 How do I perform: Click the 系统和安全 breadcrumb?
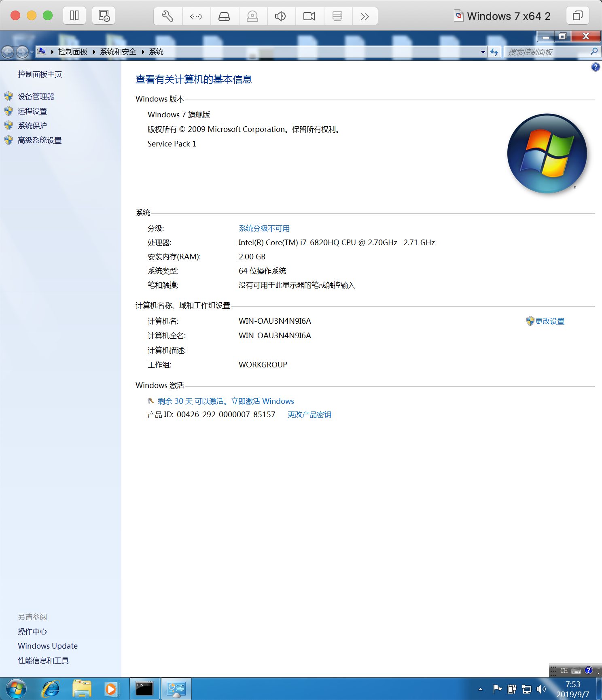point(118,52)
